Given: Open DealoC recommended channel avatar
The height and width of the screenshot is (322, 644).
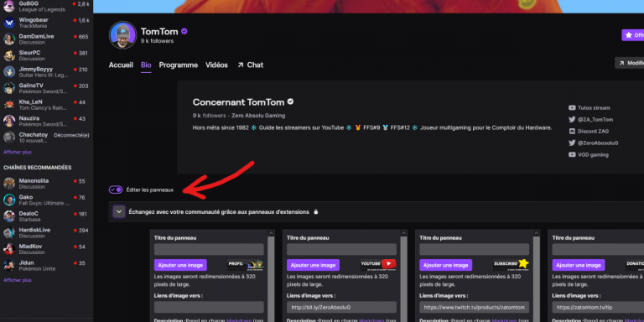Looking at the screenshot, I should point(9,216).
